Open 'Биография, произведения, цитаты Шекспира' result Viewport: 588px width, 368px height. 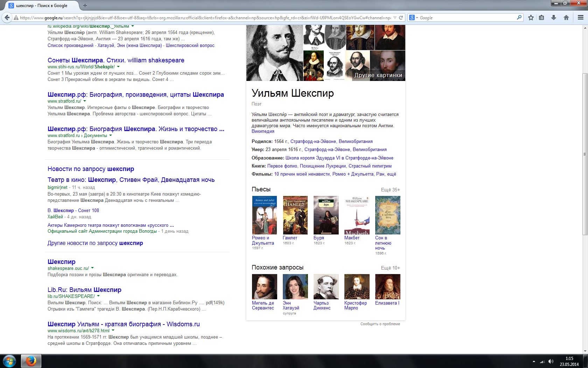pos(136,95)
